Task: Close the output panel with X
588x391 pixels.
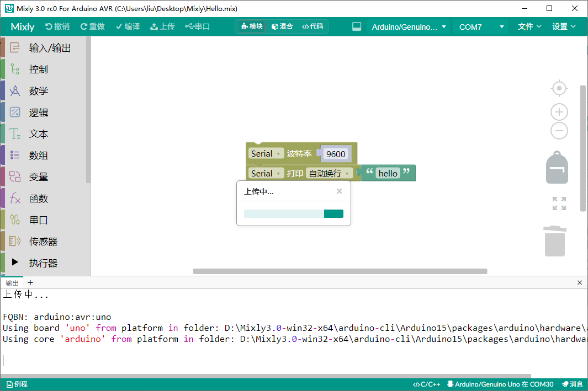Action: coord(580,283)
